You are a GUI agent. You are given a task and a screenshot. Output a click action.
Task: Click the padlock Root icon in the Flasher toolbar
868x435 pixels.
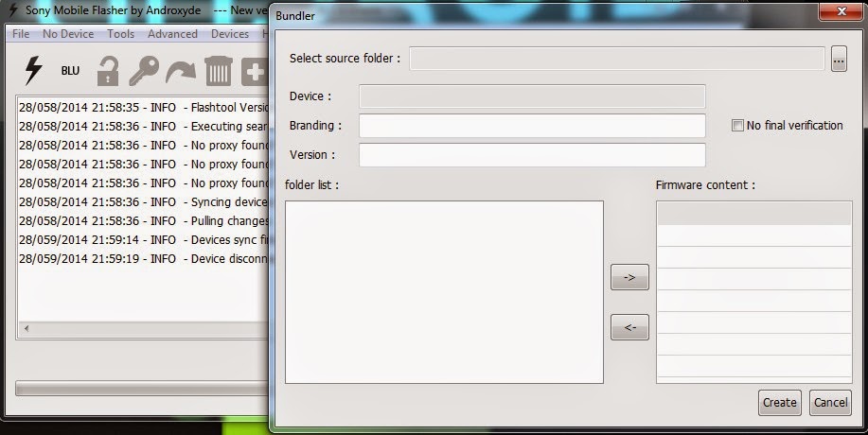click(x=107, y=71)
